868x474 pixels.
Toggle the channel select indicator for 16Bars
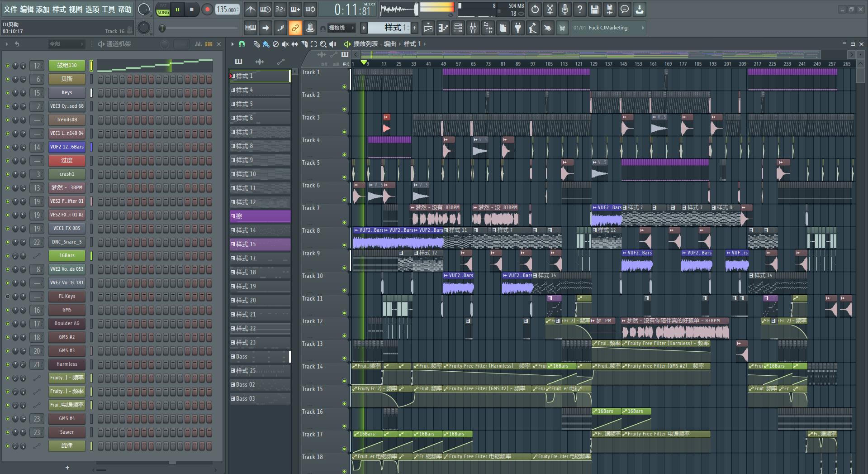(91, 256)
